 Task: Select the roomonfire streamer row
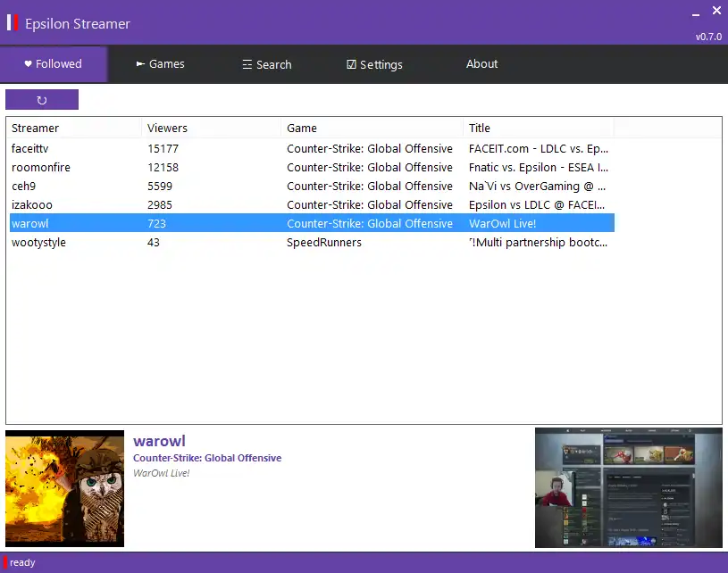[x=312, y=168]
